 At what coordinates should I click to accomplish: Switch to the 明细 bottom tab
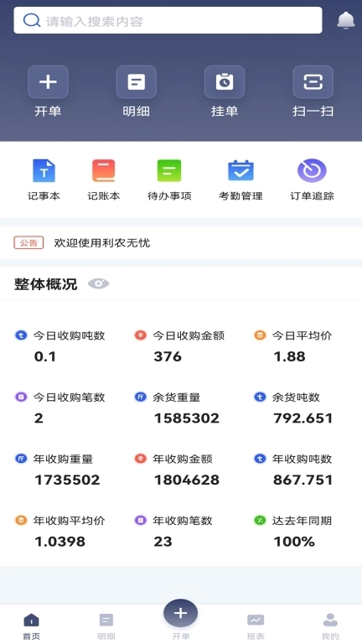point(106,626)
